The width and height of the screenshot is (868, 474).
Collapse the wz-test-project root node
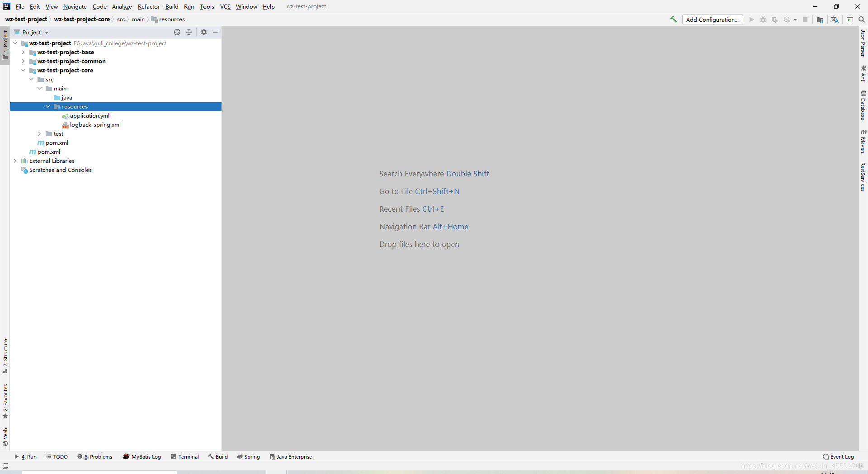[x=15, y=43]
